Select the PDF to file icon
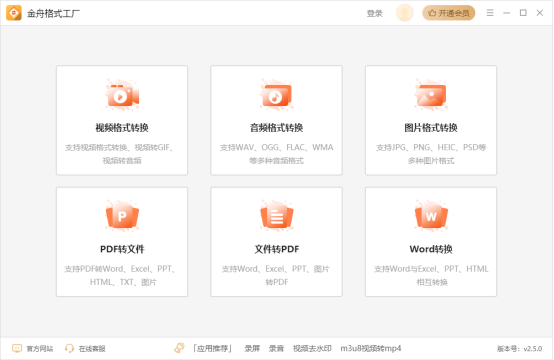Image resolution: width=554 pixels, height=360 pixels. pyautogui.click(x=122, y=216)
